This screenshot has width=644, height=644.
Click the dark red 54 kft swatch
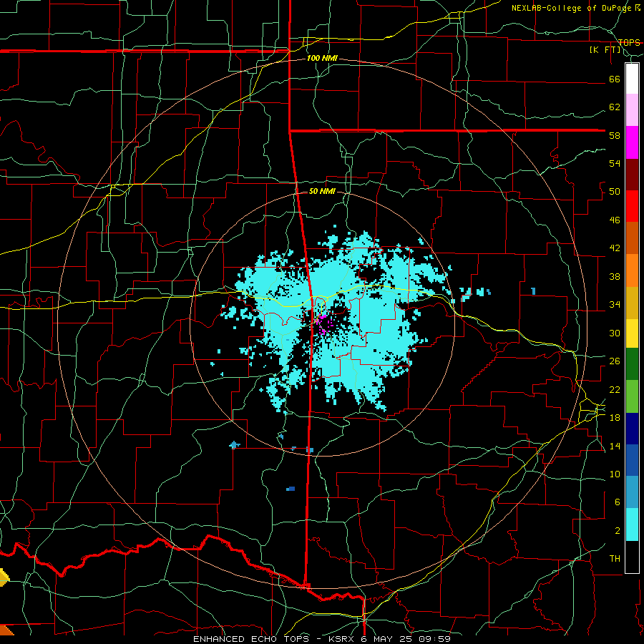coord(632,174)
